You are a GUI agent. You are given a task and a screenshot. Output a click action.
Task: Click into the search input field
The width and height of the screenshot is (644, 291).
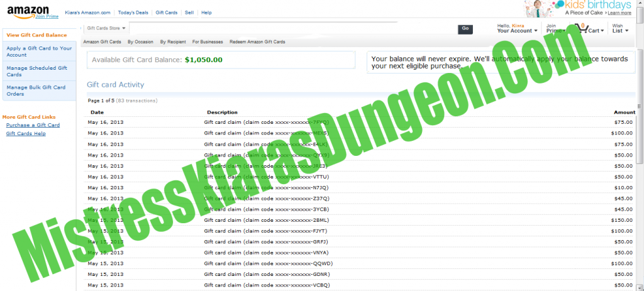tap(293, 28)
